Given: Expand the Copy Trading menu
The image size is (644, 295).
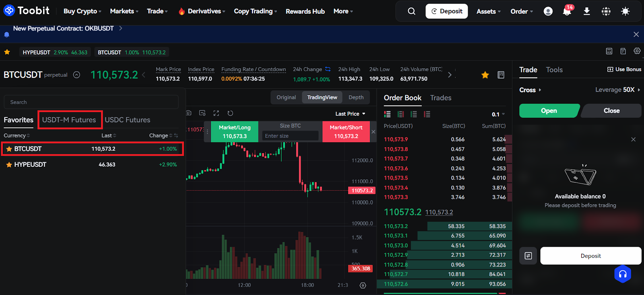Looking at the screenshot, I should pyautogui.click(x=255, y=11).
